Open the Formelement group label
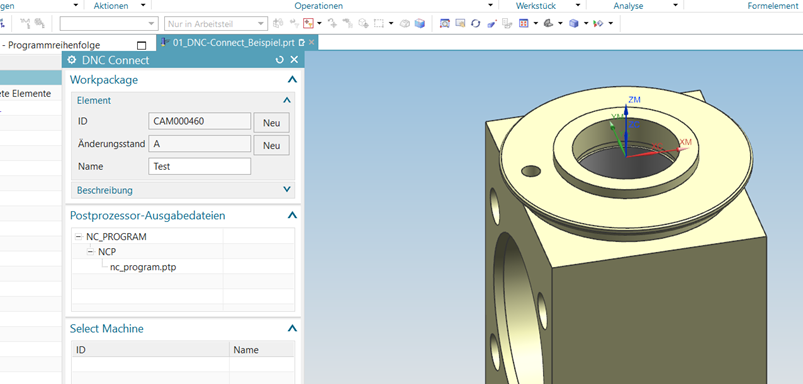The height and width of the screenshot is (384, 803). 773,6
